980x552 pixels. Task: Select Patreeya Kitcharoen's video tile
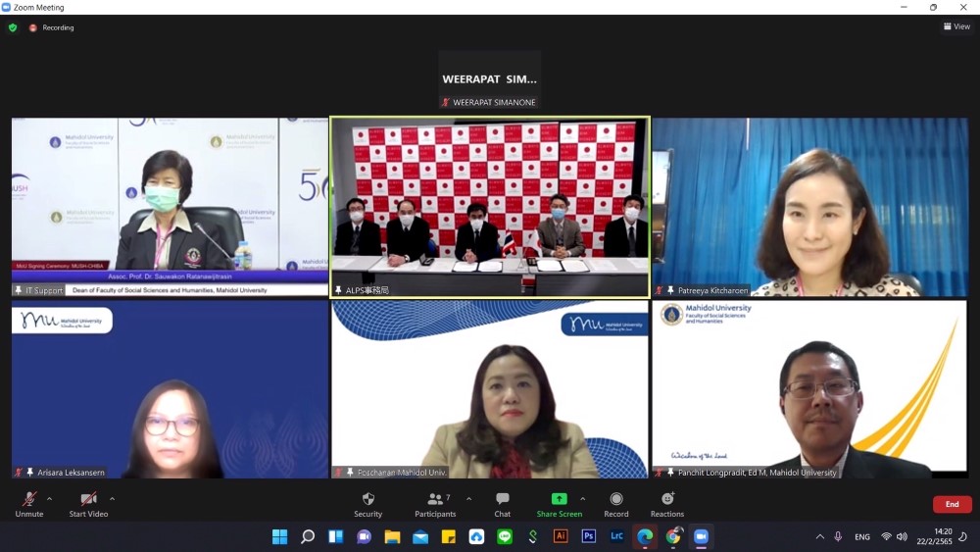(x=809, y=207)
